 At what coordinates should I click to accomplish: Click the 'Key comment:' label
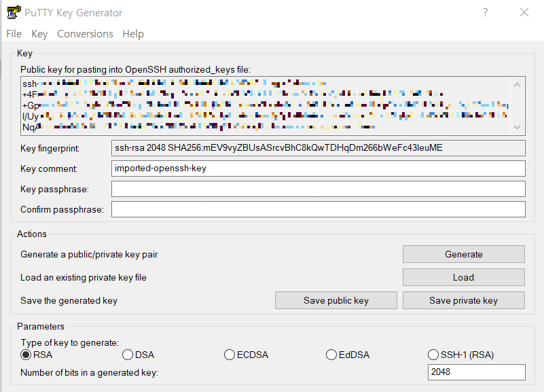(x=49, y=168)
